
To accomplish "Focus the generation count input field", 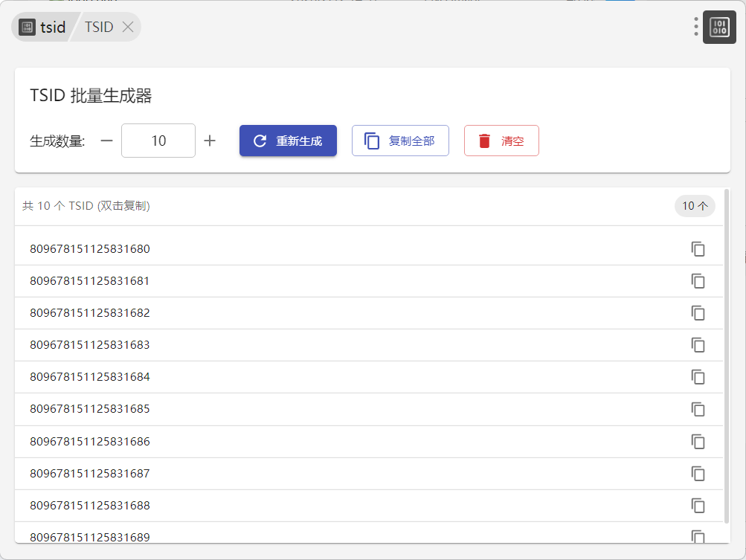I will click(x=158, y=141).
